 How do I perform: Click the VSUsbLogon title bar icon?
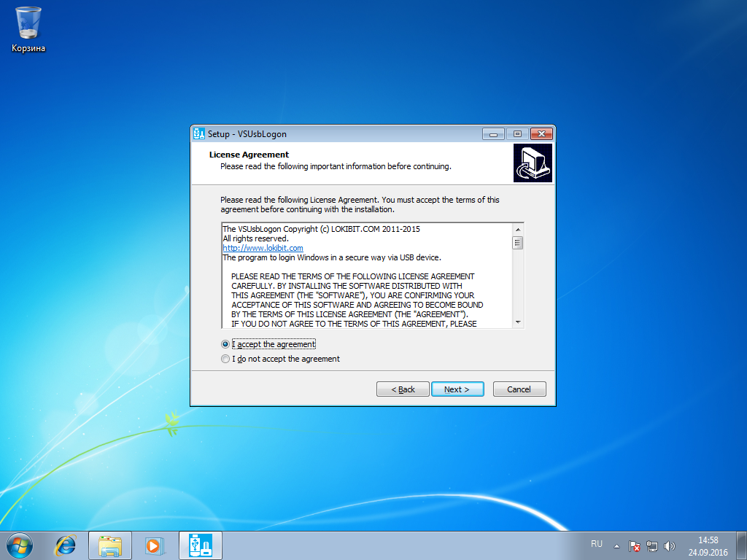tap(199, 134)
